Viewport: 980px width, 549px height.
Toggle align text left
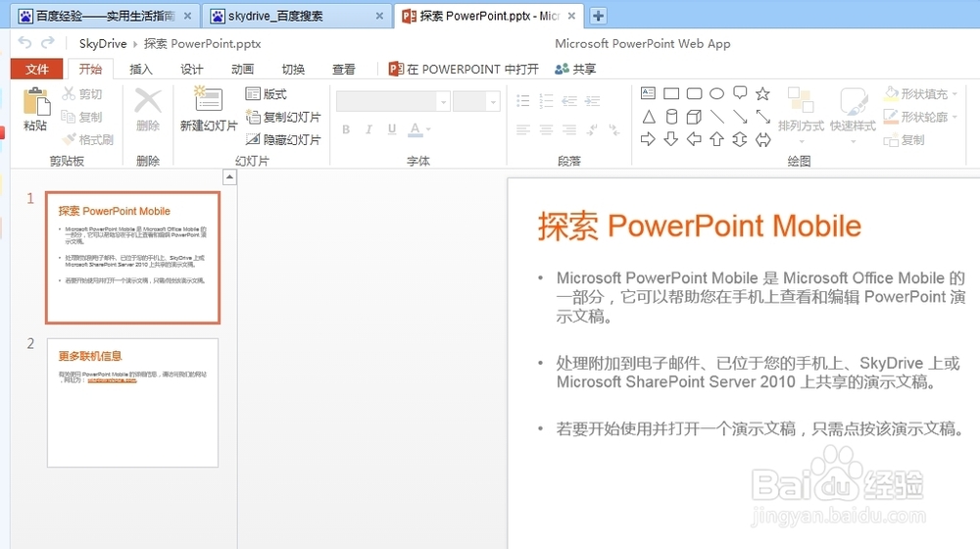click(523, 129)
